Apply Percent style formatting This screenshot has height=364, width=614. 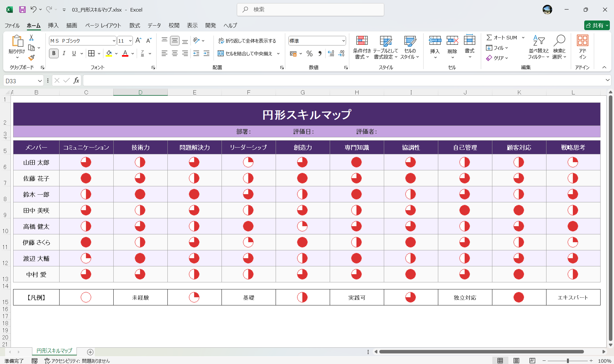coord(309,53)
